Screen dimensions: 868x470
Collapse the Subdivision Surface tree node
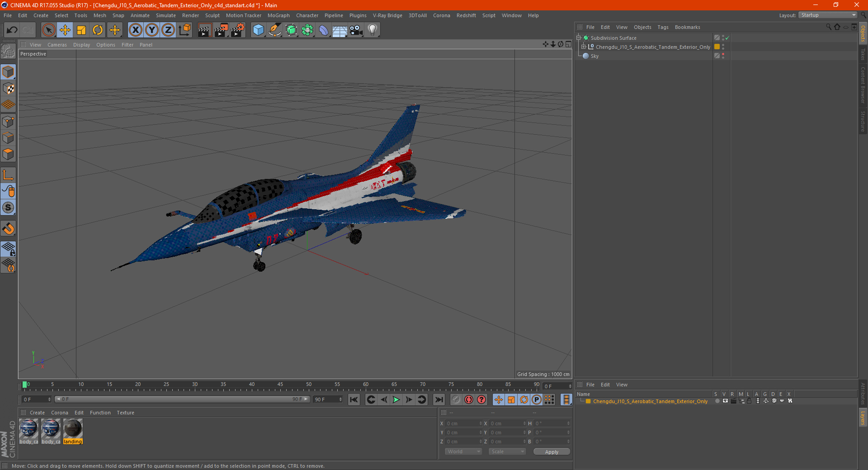pos(579,38)
